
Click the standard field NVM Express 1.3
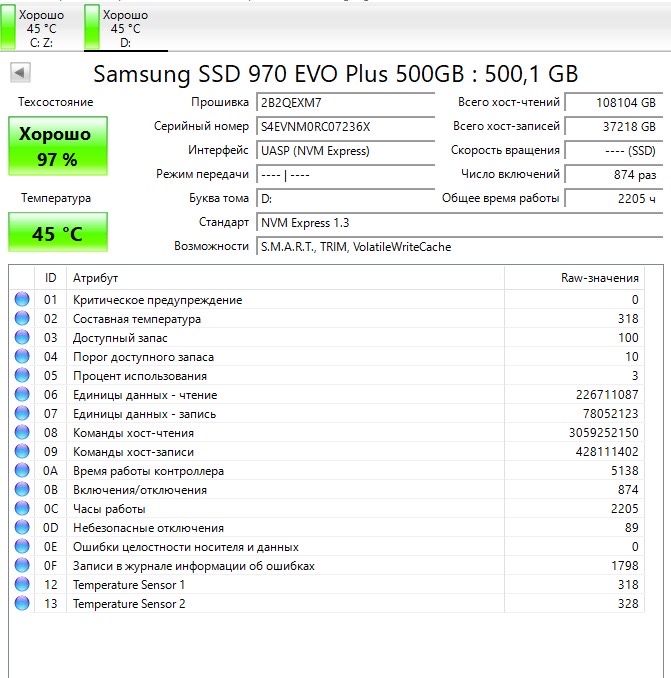tap(460, 223)
